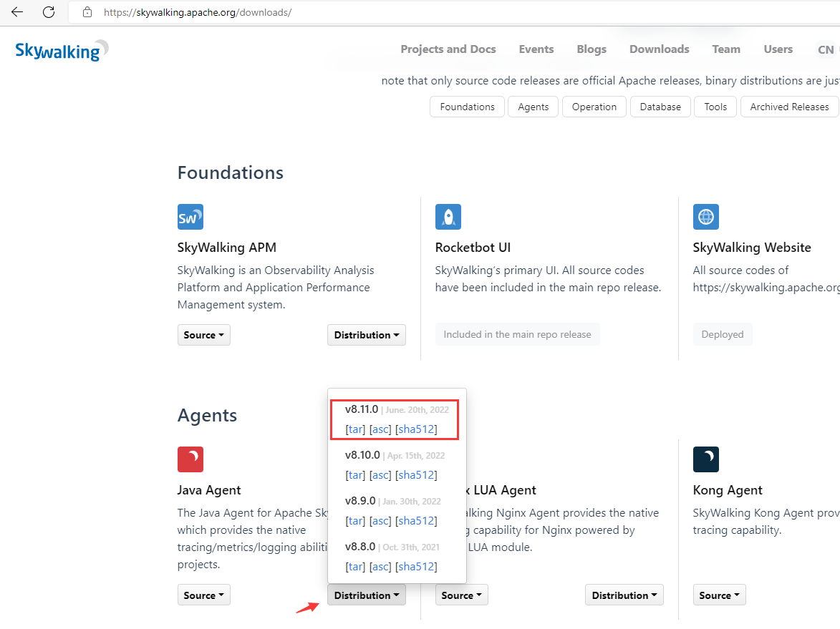Click the dark Kong Agent icon
Screen dimensions: 840x629
[x=705, y=459]
